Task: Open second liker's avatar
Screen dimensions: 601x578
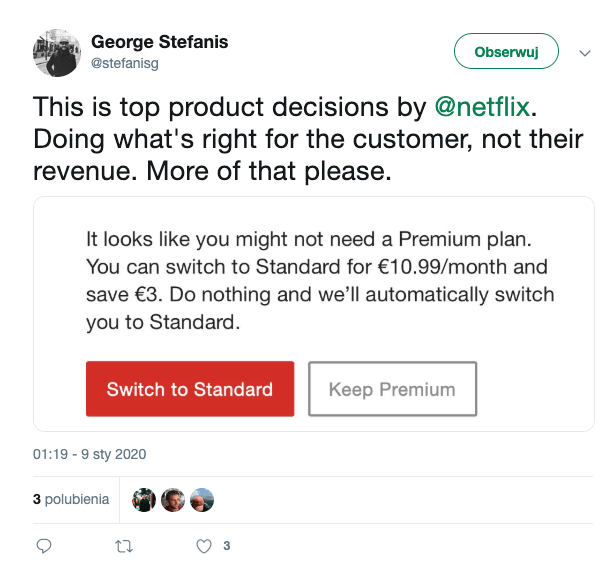Action: (x=173, y=500)
